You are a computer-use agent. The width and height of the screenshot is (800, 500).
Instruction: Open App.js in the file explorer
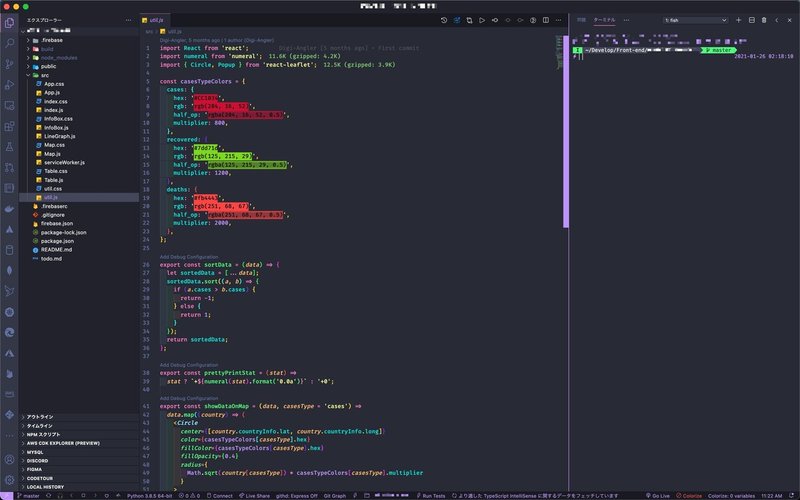79,93
